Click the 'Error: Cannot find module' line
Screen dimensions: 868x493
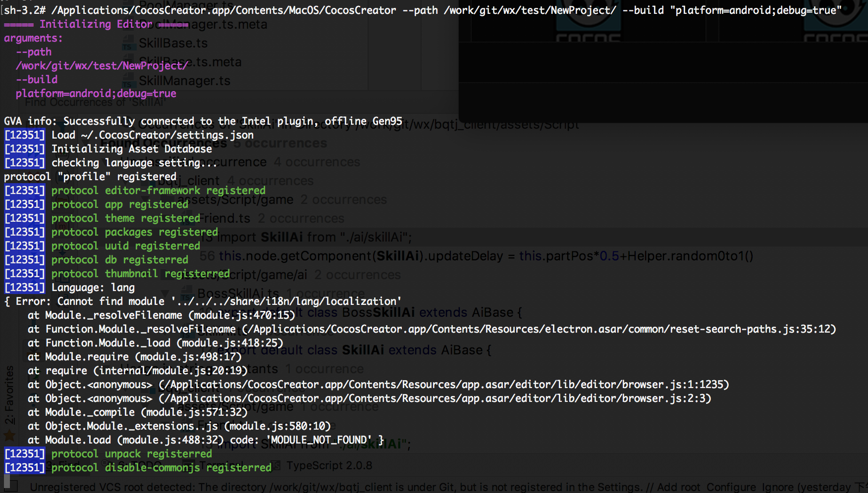(203, 301)
